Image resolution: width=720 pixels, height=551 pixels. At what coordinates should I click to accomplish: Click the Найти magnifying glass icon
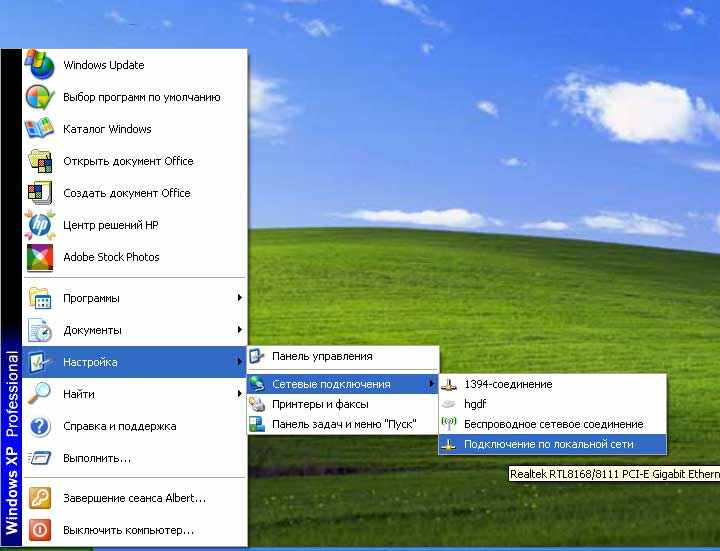[39, 394]
